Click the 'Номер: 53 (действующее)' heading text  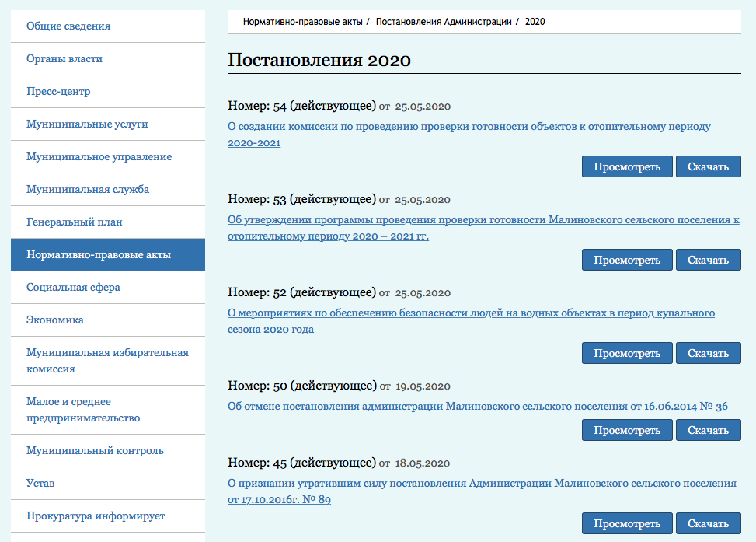click(x=301, y=199)
